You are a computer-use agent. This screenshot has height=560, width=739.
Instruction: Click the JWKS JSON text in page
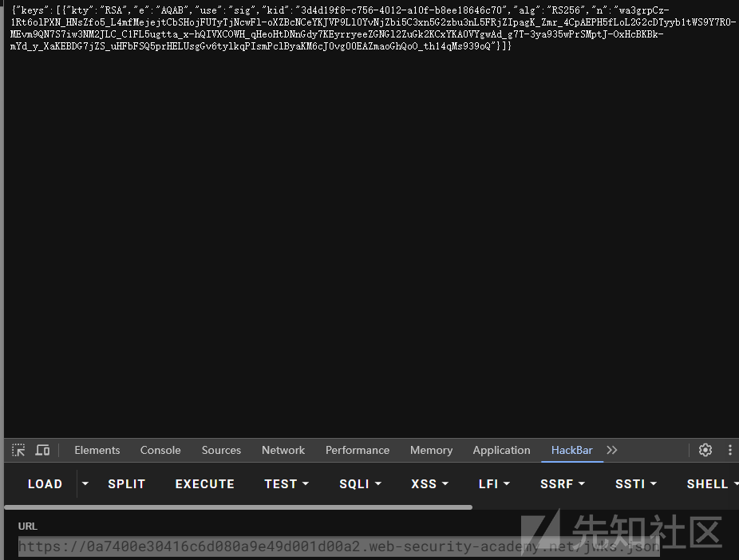click(x=373, y=28)
